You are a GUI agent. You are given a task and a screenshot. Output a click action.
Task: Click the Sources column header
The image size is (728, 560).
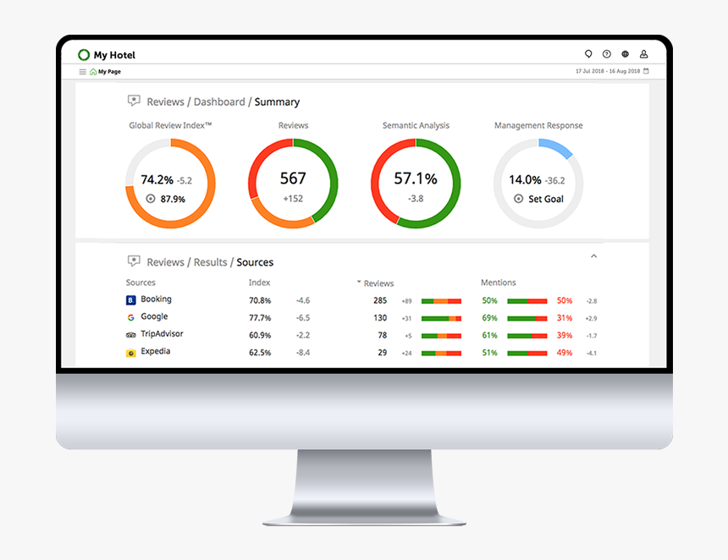141,282
